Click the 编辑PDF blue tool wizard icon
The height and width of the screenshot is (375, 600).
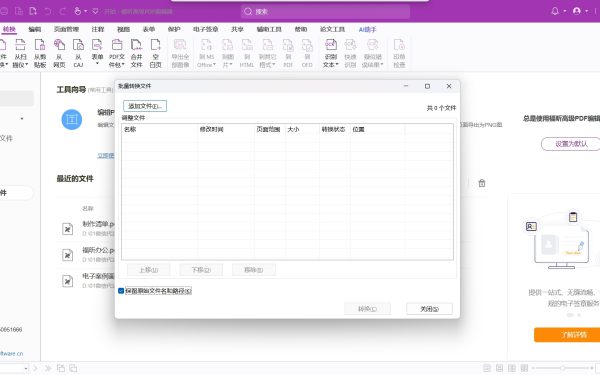pyautogui.click(x=72, y=119)
